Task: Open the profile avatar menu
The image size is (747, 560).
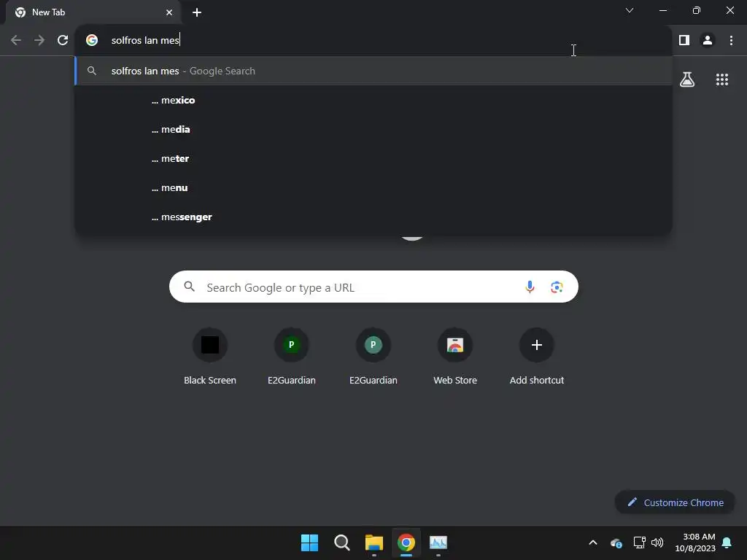Action: coord(708,40)
